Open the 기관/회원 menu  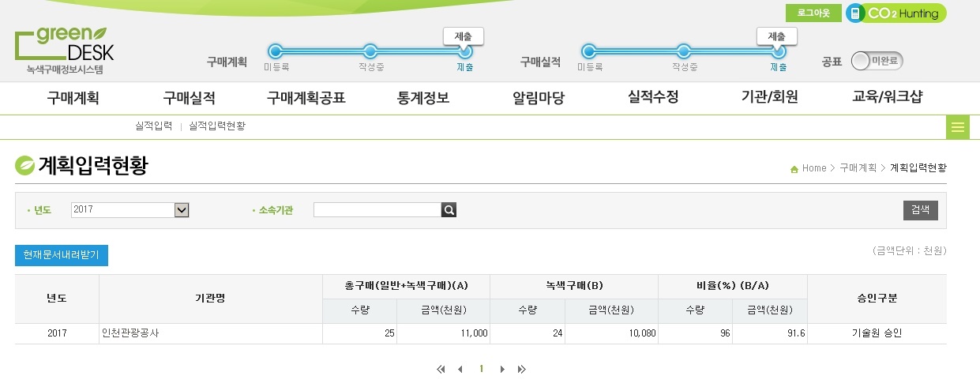(769, 98)
